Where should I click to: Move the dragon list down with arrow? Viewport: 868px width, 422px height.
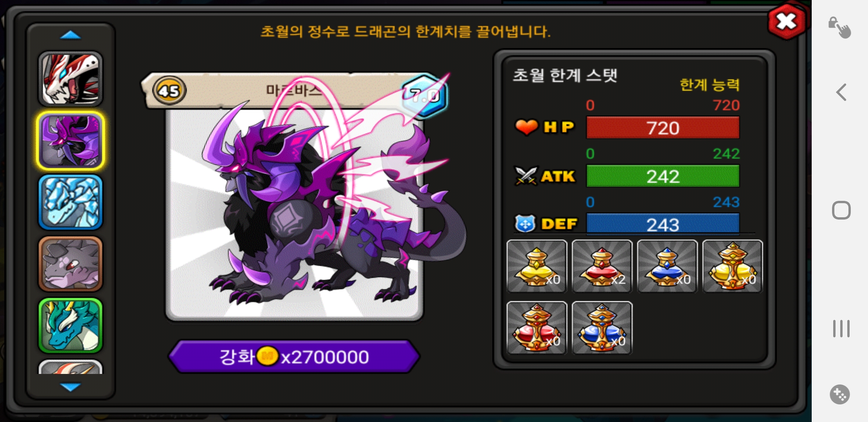pyautogui.click(x=70, y=387)
